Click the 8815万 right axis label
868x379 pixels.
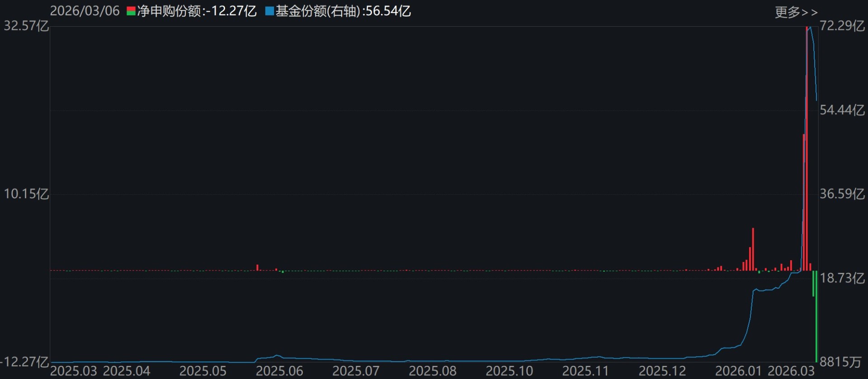click(841, 362)
